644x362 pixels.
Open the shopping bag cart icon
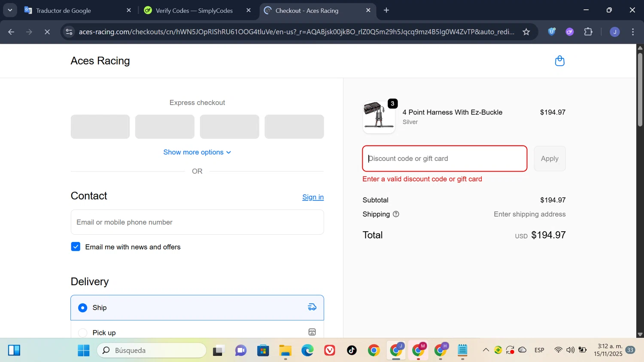[559, 61]
